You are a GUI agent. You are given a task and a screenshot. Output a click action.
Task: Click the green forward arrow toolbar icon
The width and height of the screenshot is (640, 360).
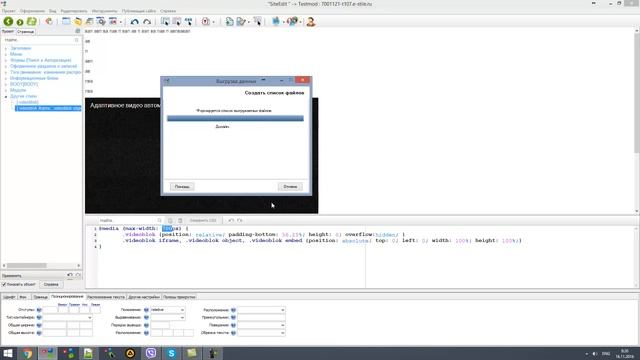click(x=20, y=22)
